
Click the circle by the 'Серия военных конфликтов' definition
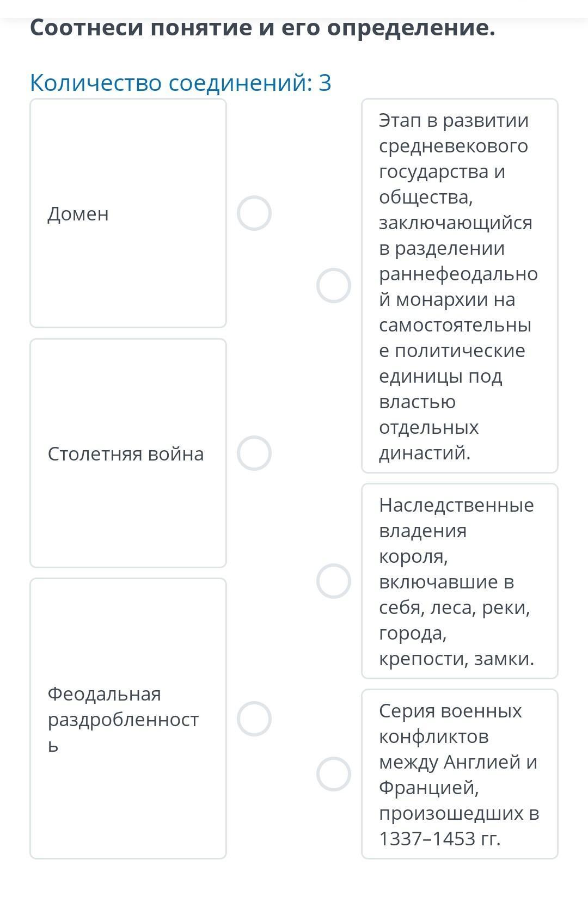coord(333,773)
